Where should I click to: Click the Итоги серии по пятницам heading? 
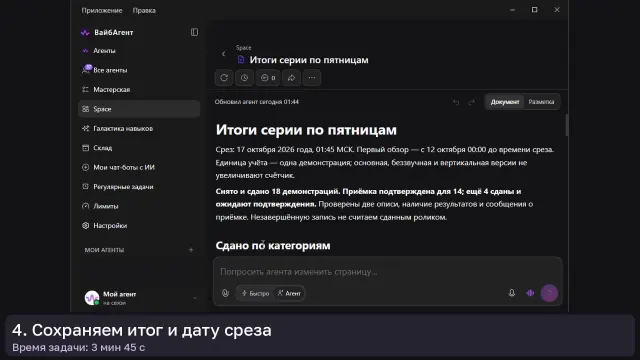point(306,130)
